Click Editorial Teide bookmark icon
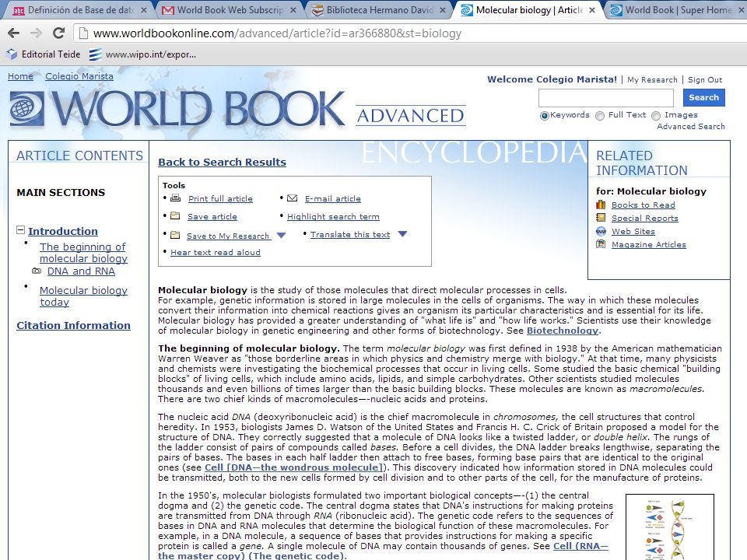The image size is (747, 560). click(x=12, y=54)
